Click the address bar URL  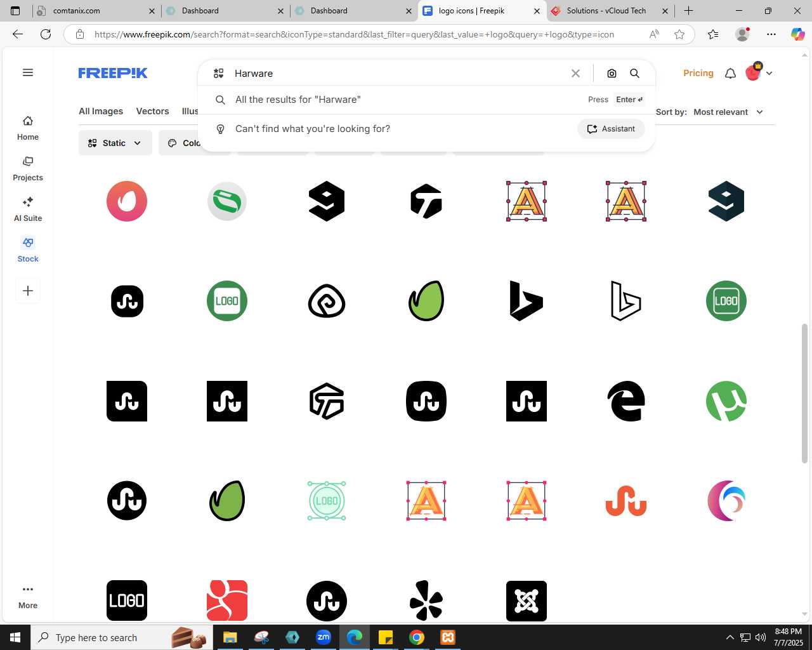click(354, 34)
